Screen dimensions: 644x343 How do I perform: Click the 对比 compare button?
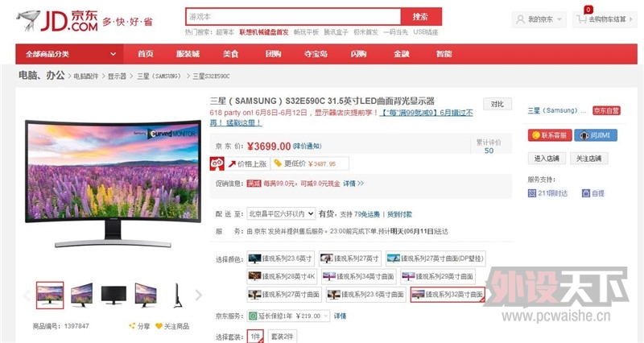(x=497, y=104)
